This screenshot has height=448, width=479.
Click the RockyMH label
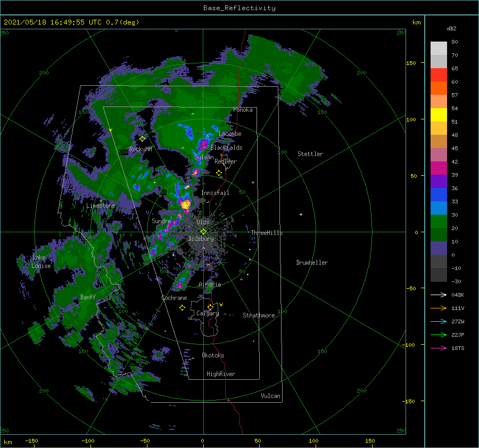pyautogui.click(x=141, y=149)
